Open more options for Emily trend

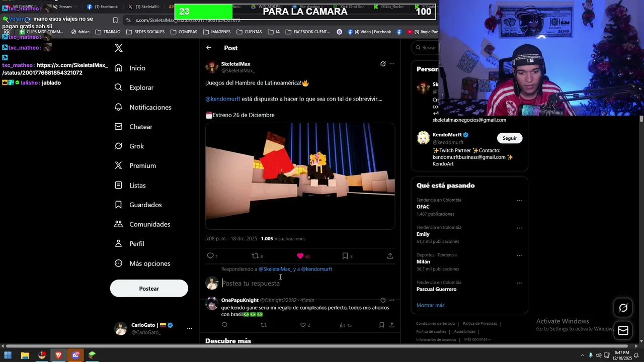tap(519, 228)
